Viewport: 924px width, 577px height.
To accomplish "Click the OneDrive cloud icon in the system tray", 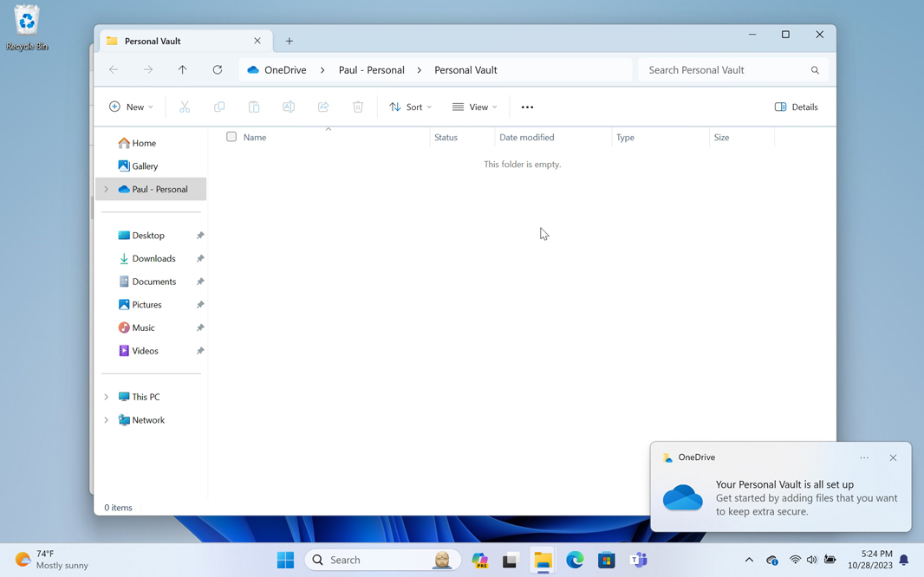I will coord(772,561).
